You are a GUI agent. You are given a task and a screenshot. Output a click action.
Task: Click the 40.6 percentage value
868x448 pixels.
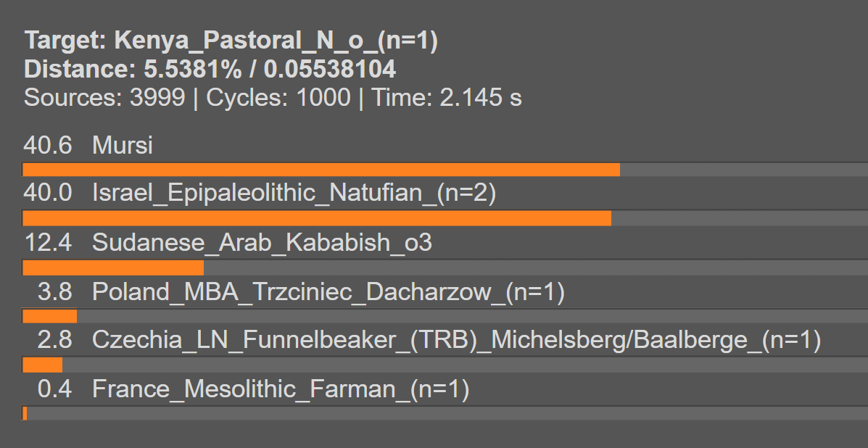coord(48,146)
